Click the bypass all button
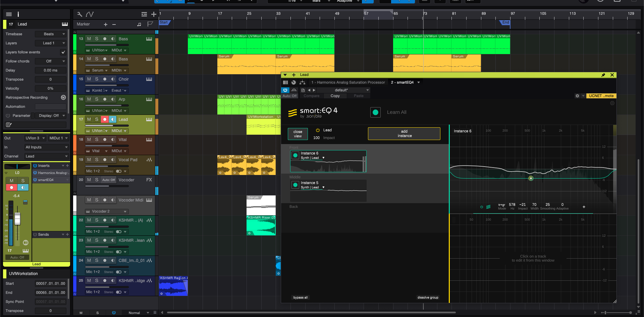 click(x=300, y=298)
